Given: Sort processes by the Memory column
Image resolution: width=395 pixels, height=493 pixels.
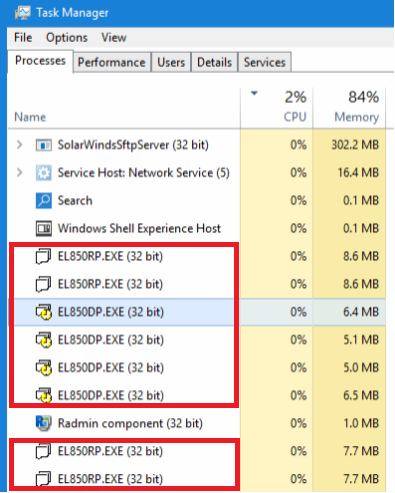Looking at the screenshot, I should click(x=349, y=108).
